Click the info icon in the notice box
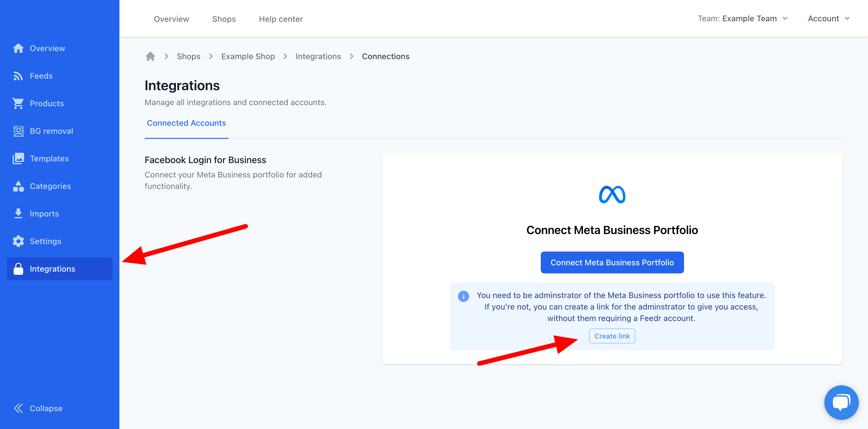 (464, 296)
